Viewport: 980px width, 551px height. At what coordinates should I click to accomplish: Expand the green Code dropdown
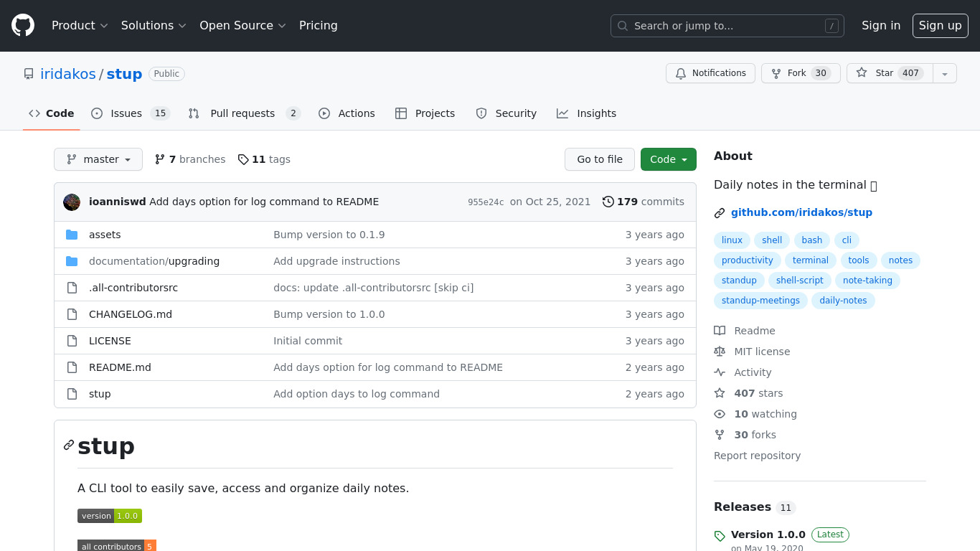668,159
